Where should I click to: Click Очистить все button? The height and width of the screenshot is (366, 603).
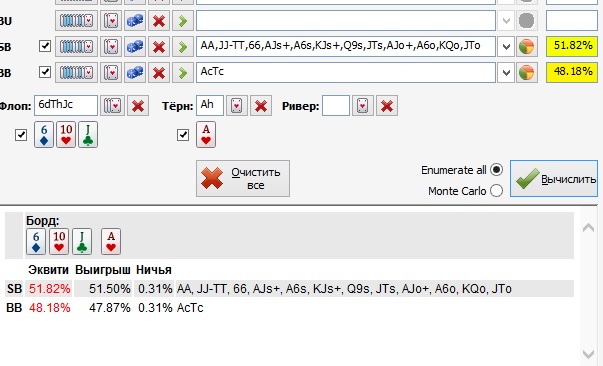click(x=243, y=178)
